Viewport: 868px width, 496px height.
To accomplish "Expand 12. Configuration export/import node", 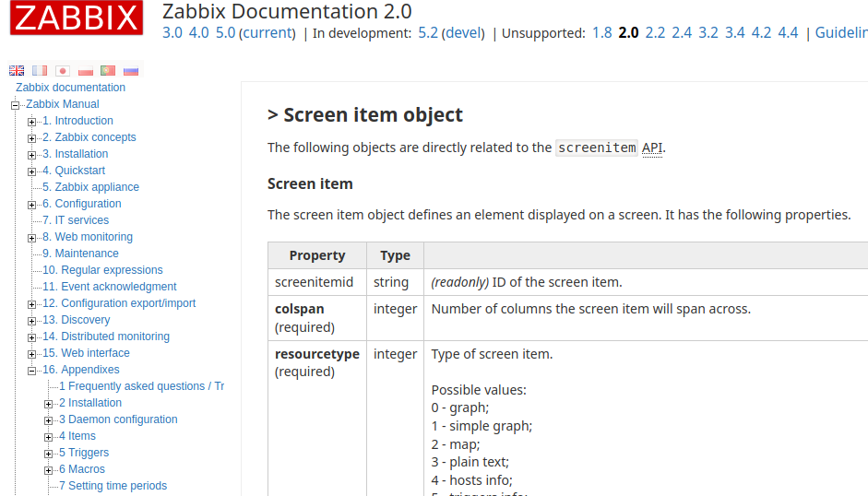I will pos(32,304).
